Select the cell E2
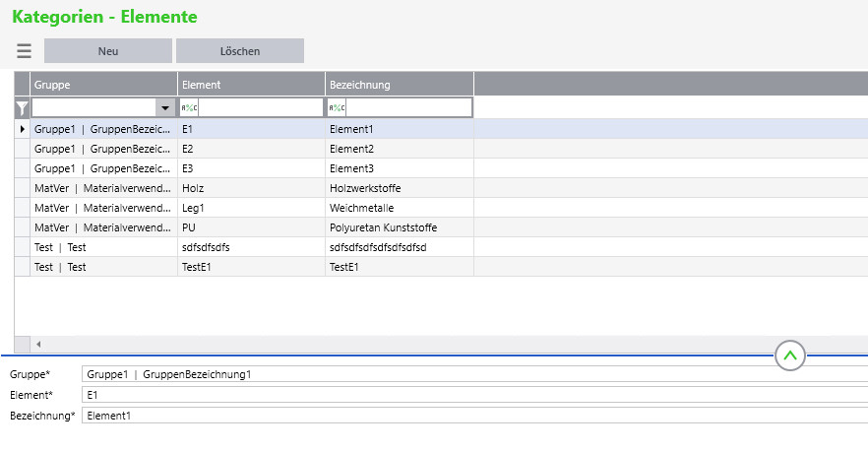Screen dimensions: 868x452 251,149
